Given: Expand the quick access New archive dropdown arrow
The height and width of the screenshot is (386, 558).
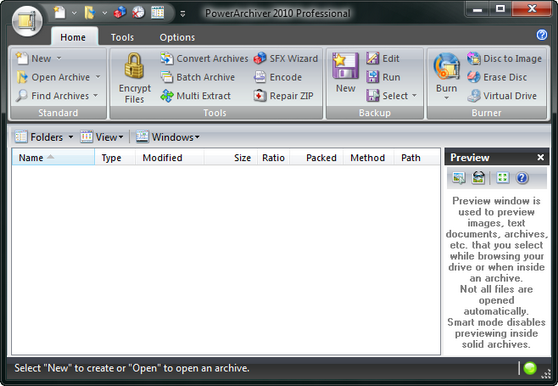Looking at the screenshot, I should click(x=74, y=13).
